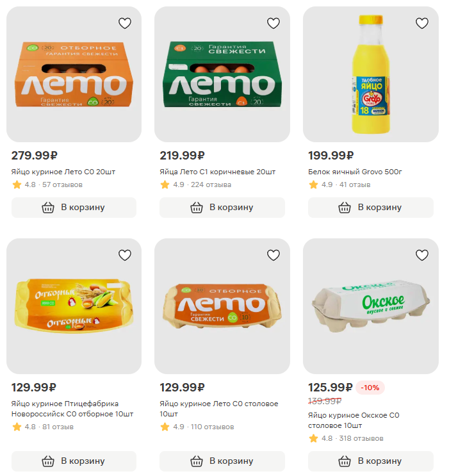Add Лето С0 20шт eggs to cart
Image resolution: width=449 pixels, height=476 pixels.
pos(74,208)
